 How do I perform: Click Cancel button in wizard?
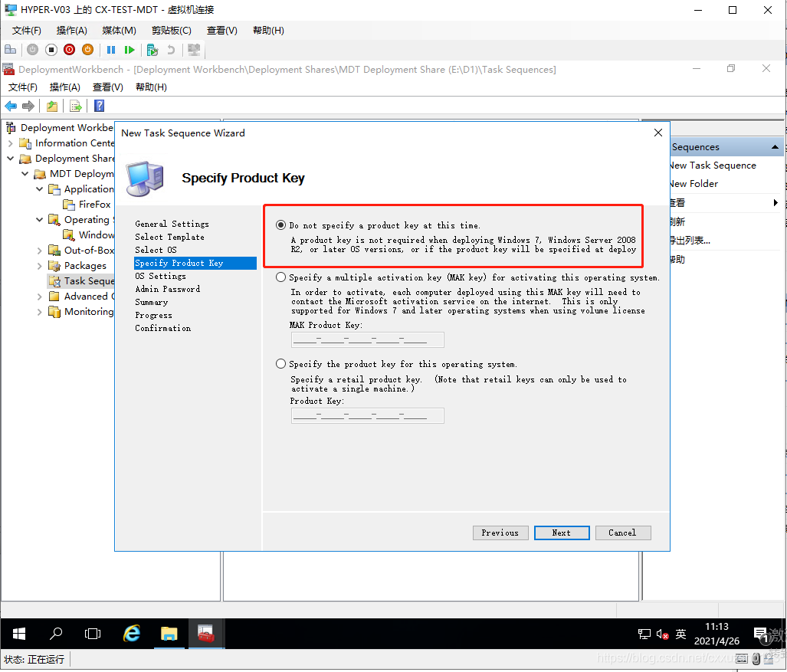(x=623, y=533)
